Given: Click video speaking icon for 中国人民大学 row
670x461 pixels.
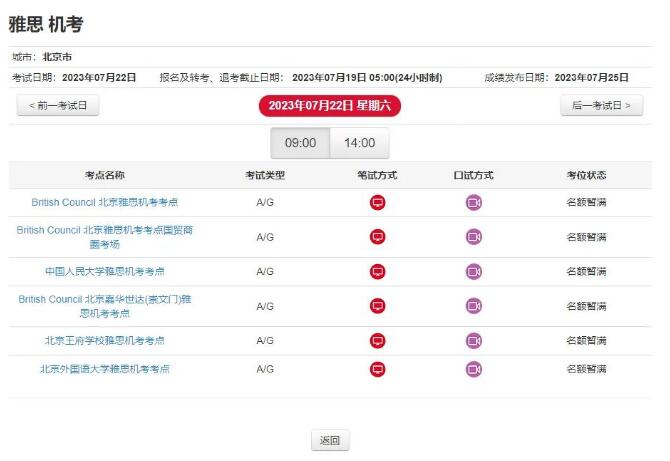Looking at the screenshot, I should pos(473,271).
